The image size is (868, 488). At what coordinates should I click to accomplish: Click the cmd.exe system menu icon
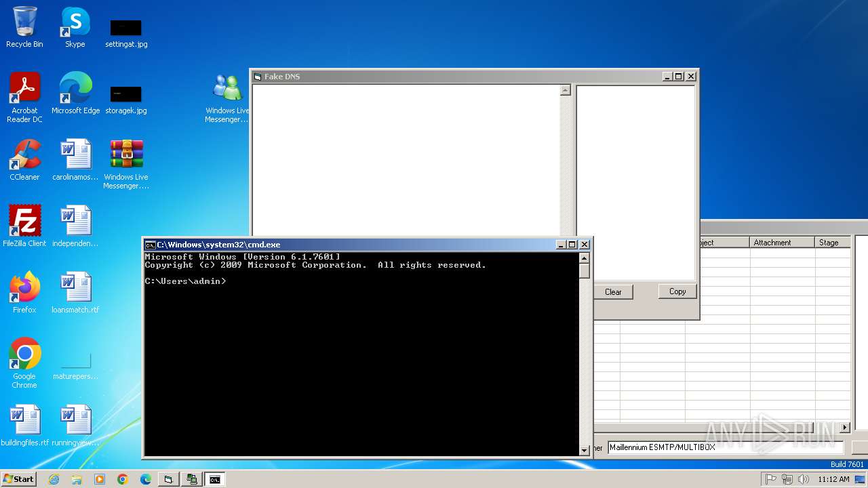151,245
